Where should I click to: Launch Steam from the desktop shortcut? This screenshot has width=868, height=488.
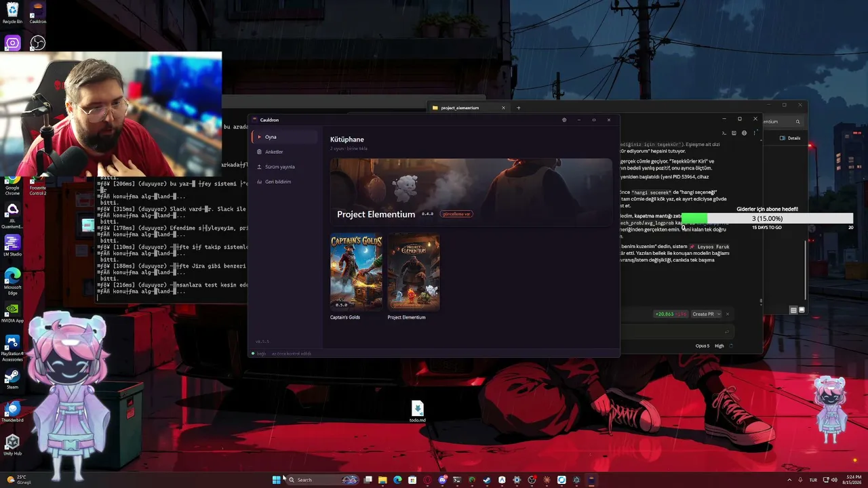pos(12,378)
